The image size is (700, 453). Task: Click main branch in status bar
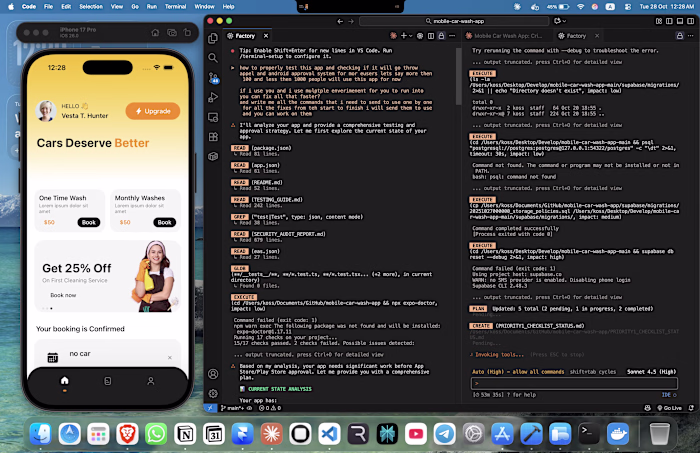coord(233,407)
